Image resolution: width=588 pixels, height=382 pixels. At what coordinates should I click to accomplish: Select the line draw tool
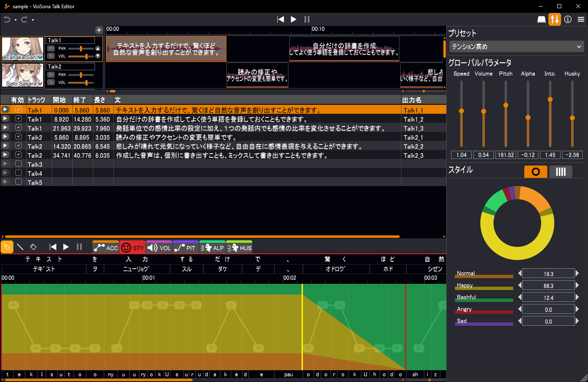click(20, 247)
